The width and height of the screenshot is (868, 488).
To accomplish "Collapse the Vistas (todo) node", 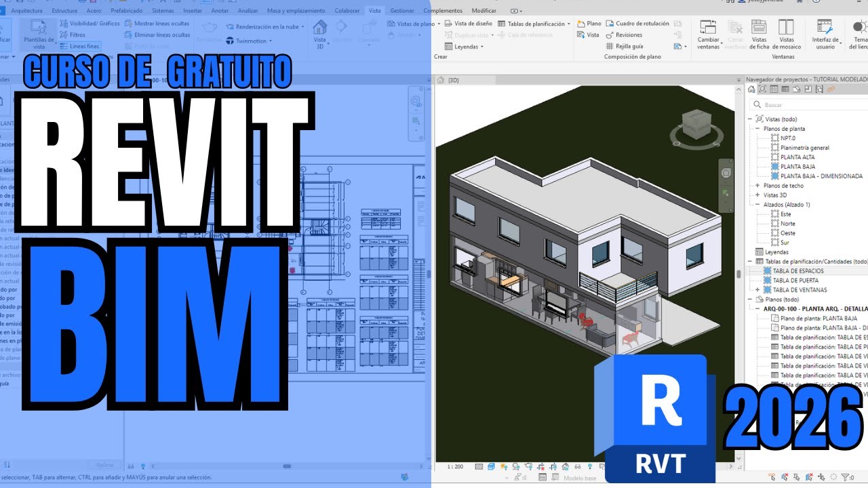I will (750, 119).
